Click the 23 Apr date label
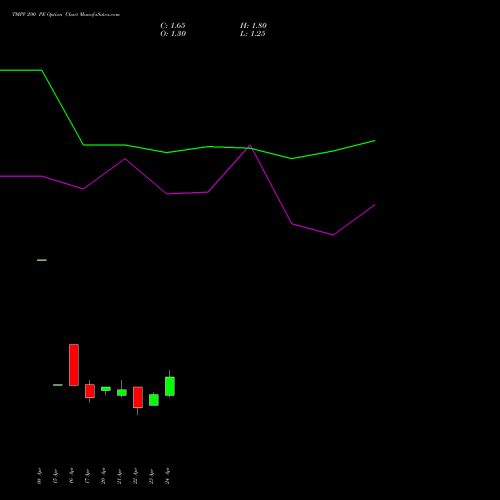 [x=151, y=476]
